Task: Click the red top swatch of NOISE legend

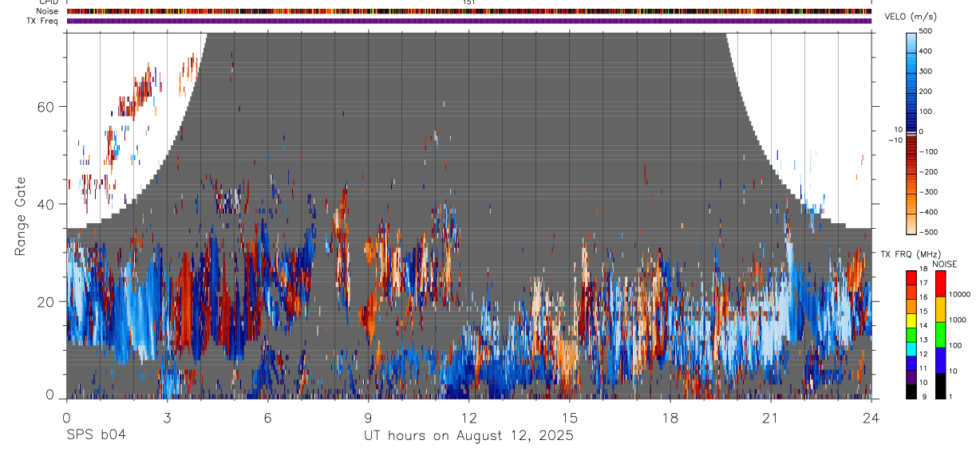Action: [940, 284]
